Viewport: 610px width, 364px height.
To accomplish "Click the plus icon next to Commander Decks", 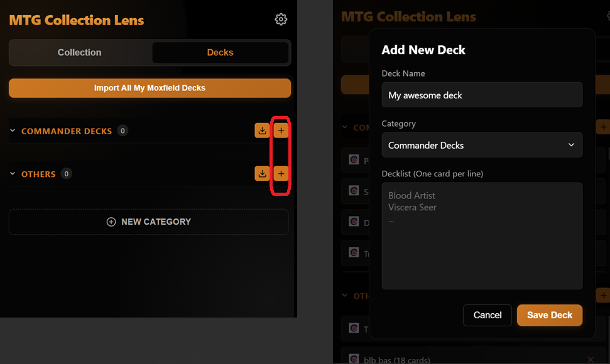I will (x=281, y=130).
